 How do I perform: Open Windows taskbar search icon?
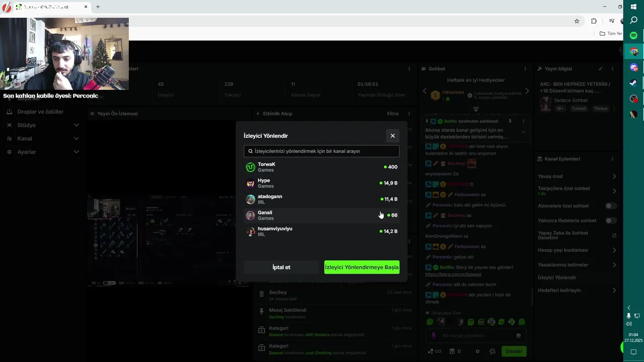click(634, 21)
